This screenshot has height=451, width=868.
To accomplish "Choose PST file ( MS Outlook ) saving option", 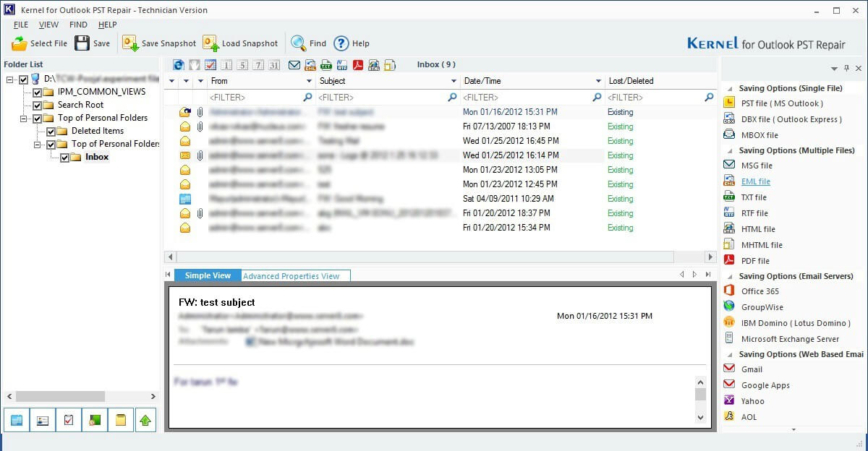I will [x=782, y=103].
